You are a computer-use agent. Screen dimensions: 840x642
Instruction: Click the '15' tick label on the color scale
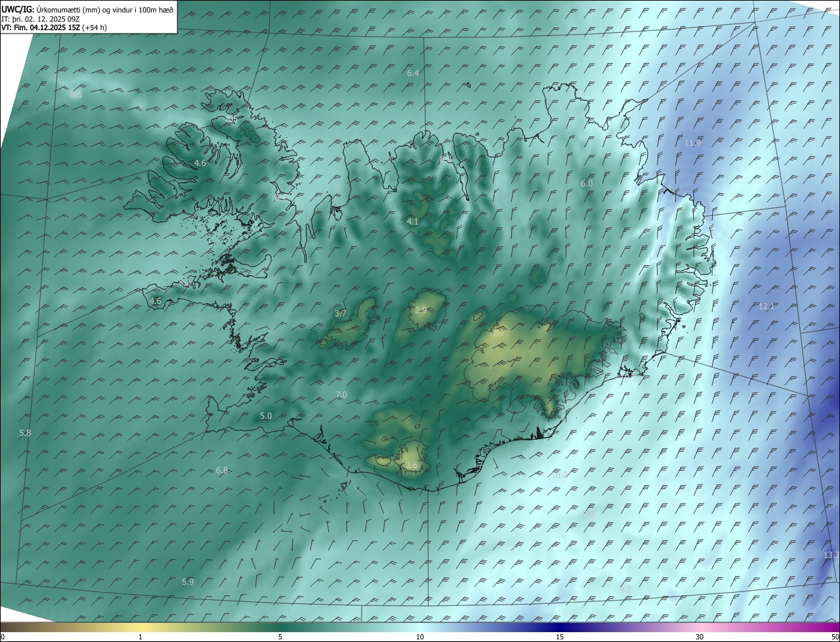560,637
